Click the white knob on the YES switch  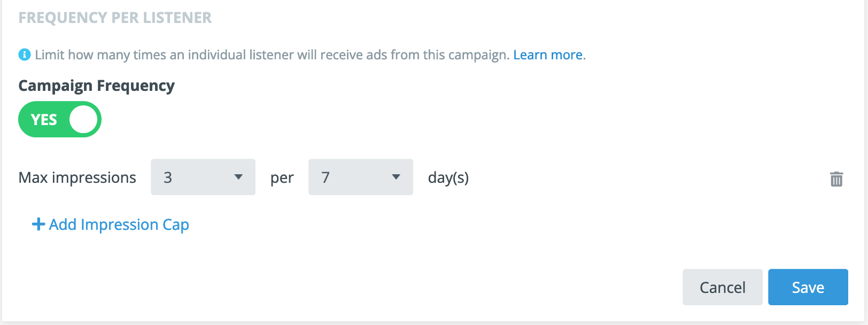(83, 119)
